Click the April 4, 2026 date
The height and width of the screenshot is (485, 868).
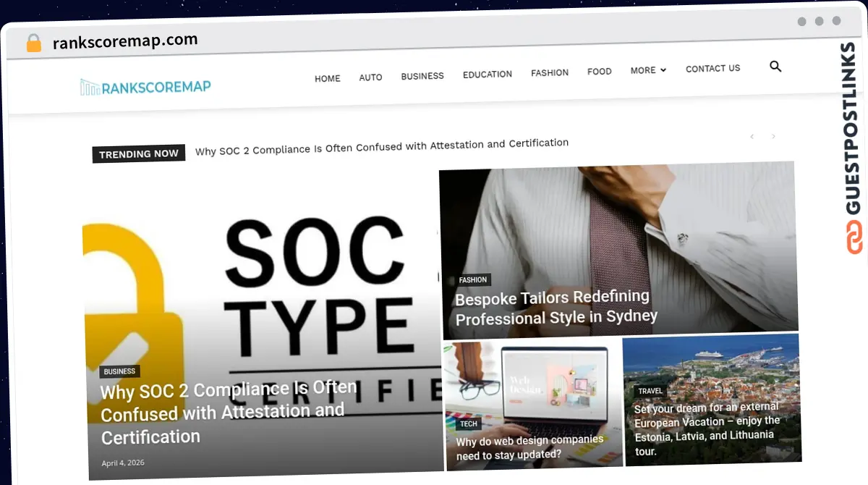coord(123,463)
